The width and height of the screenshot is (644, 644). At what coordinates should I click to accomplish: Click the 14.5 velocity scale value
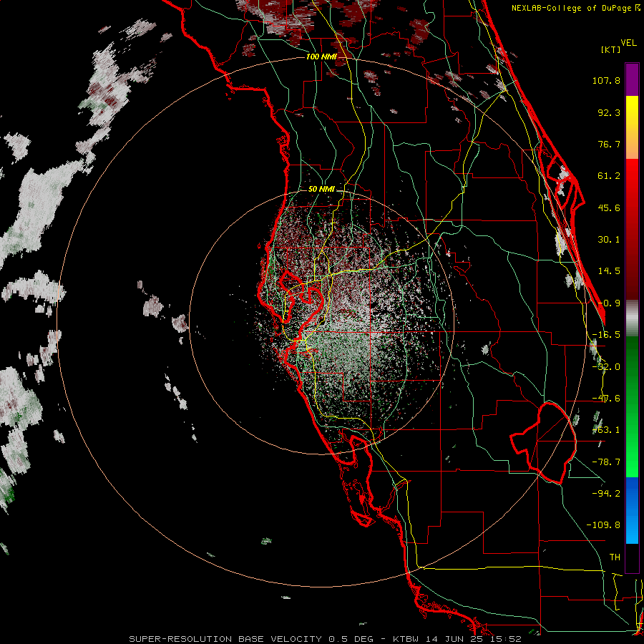tap(609, 271)
